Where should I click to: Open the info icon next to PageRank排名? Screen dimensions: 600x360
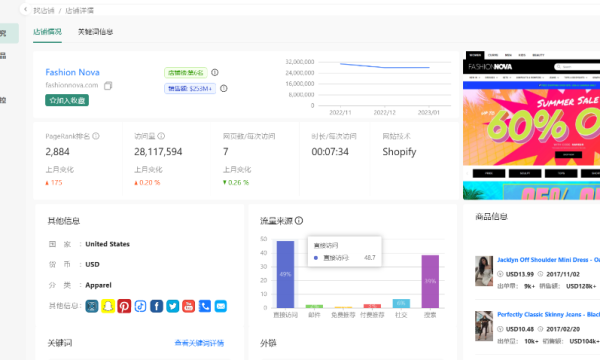[x=96, y=136]
